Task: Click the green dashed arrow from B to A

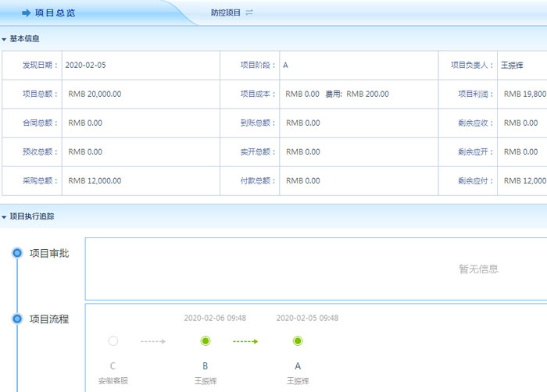Action: 245,341
